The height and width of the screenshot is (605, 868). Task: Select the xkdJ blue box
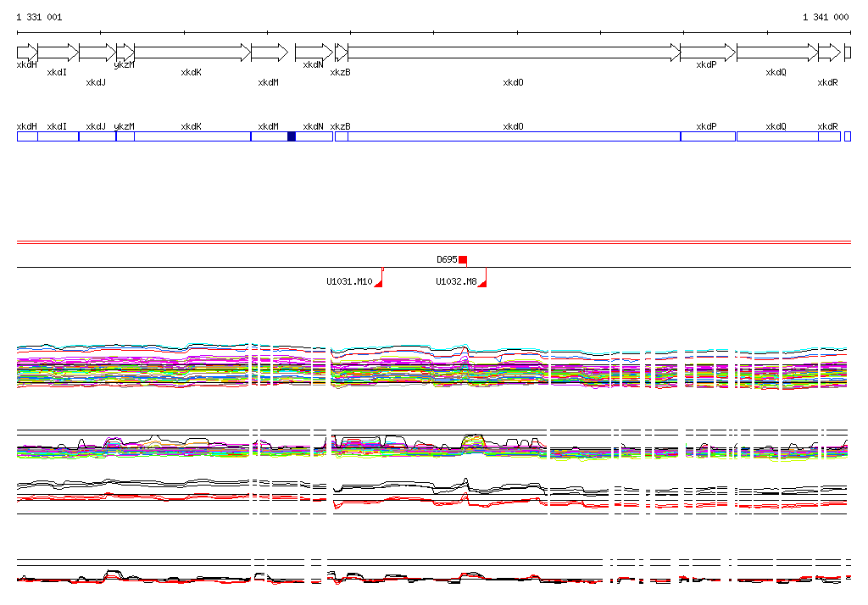coord(97,136)
